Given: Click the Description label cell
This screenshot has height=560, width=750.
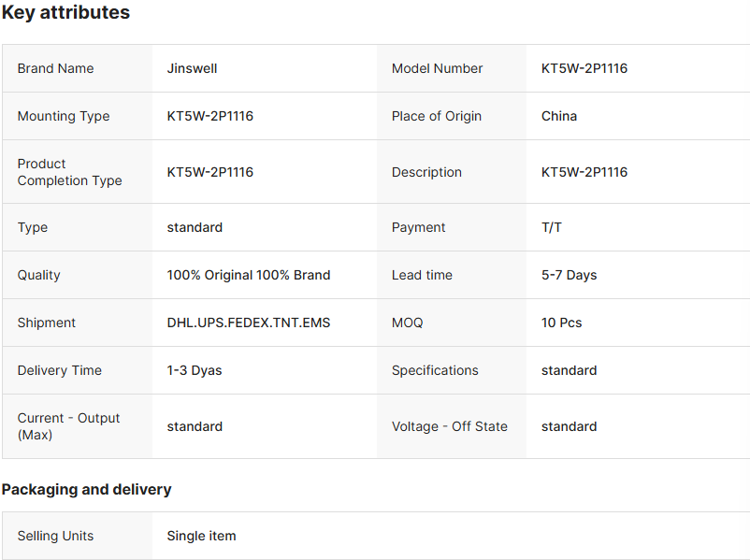Looking at the screenshot, I should pyautogui.click(x=426, y=172).
